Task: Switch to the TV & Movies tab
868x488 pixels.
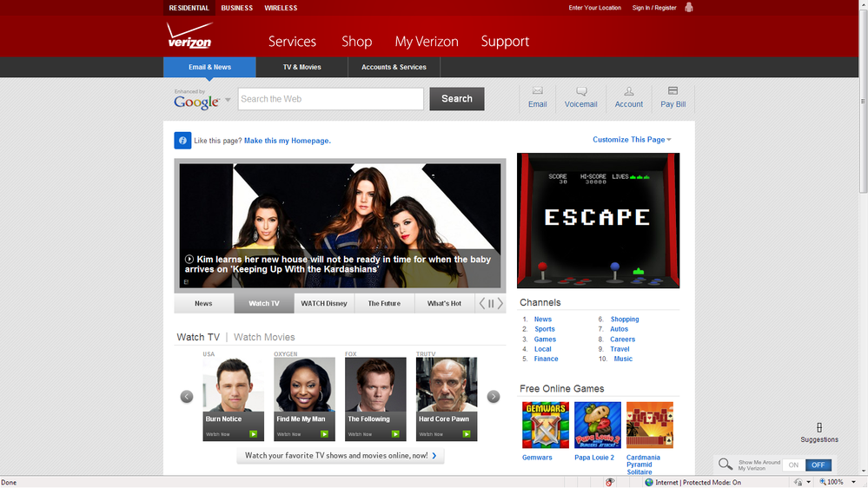Action: point(301,67)
